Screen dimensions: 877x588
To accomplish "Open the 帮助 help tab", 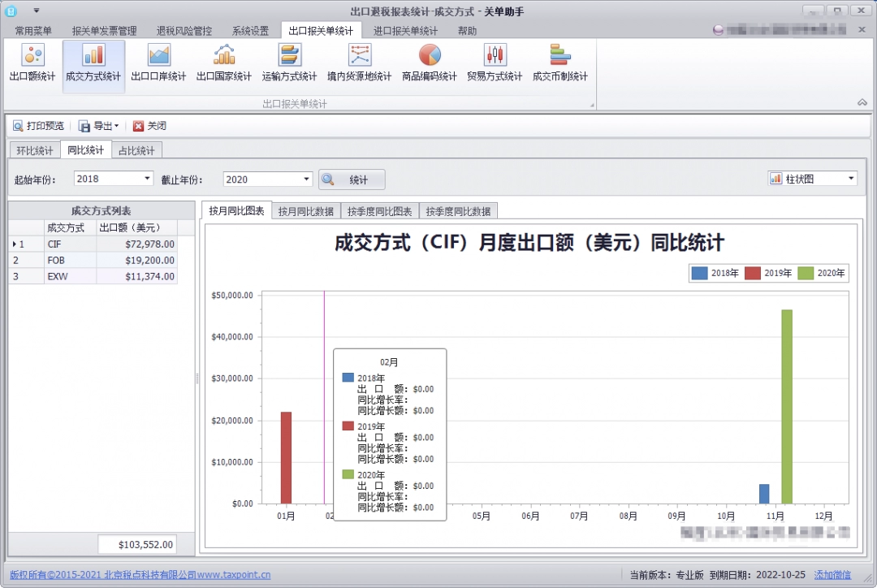I will click(467, 31).
